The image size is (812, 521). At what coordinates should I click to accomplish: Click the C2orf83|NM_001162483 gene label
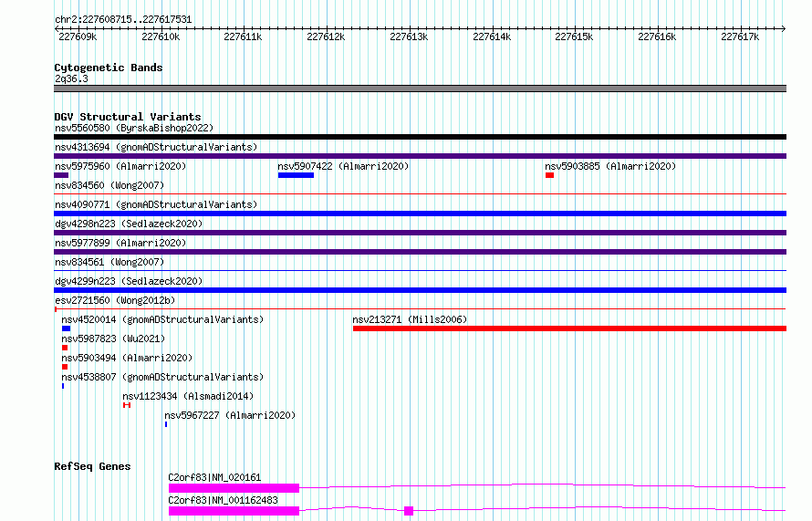223,500
